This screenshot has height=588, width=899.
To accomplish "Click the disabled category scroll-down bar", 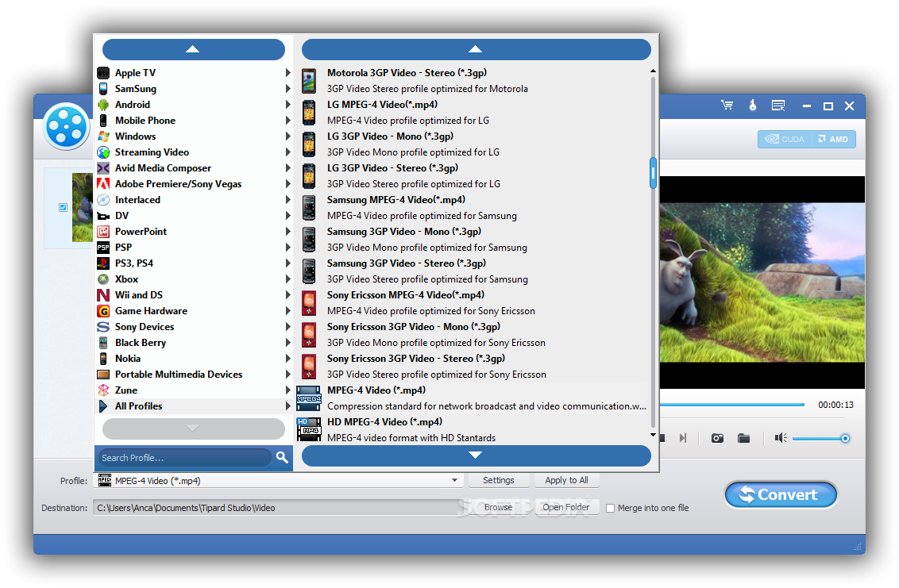I will (193, 429).
